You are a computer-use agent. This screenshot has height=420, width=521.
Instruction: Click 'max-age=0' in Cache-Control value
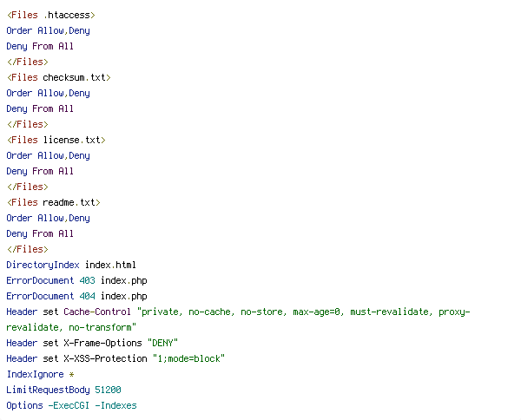(316, 312)
